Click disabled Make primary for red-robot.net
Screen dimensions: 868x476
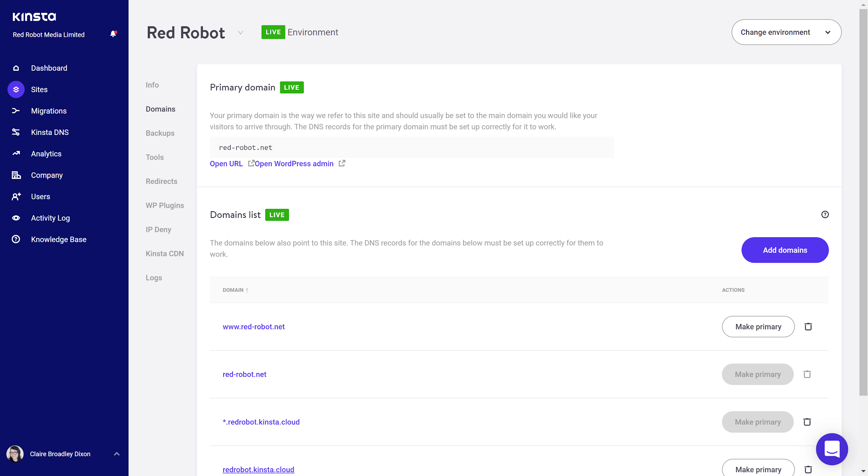pos(758,374)
